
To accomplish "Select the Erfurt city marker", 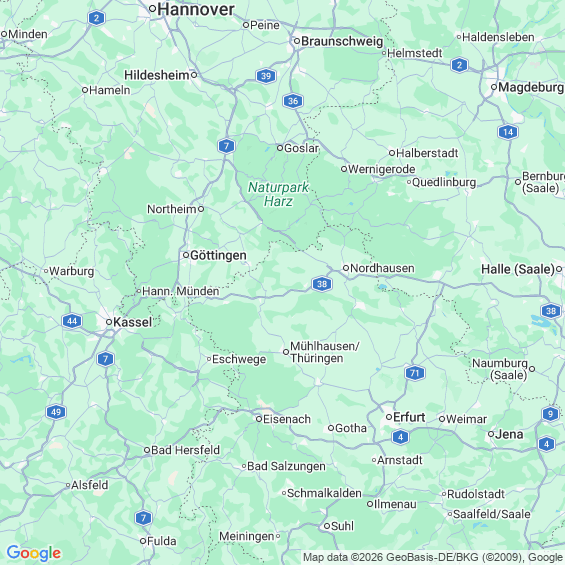I will [389, 417].
